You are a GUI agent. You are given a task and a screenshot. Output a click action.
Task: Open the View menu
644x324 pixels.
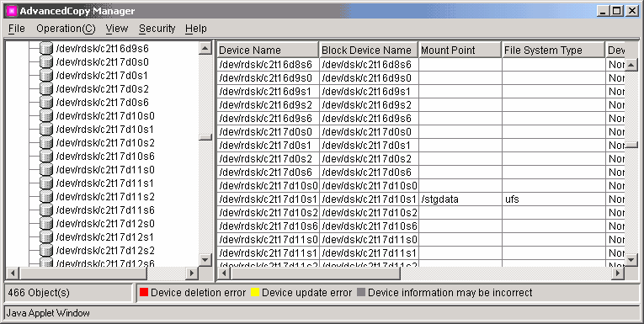coord(117,29)
